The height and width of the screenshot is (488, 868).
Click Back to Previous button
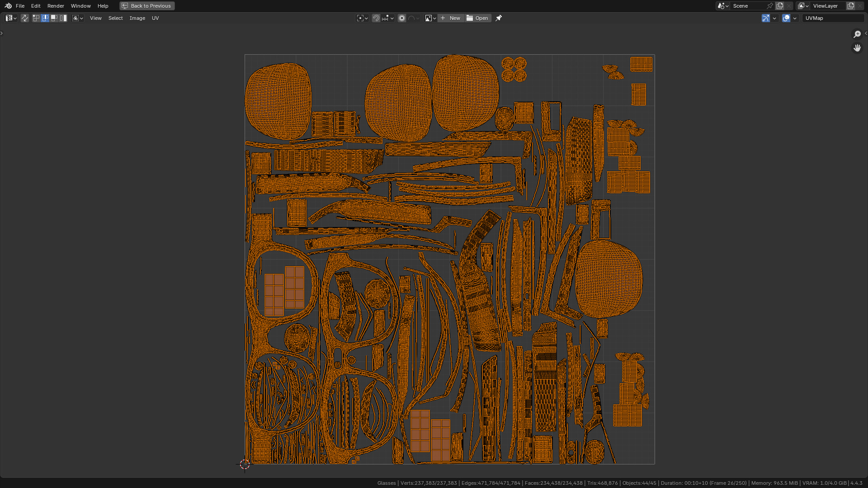(147, 6)
